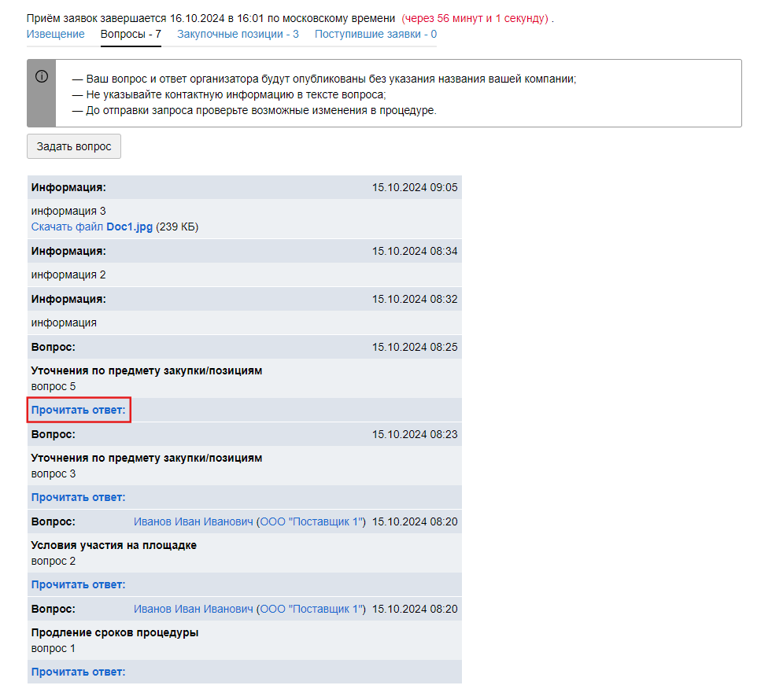Switch to Закупочные позиции - 3 tab
This screenshot has width=761, height=700.
[x=238, y=34]
